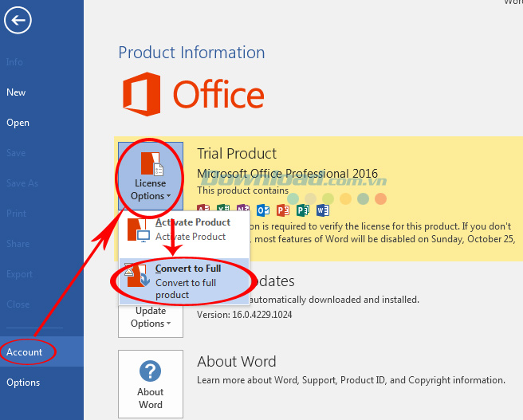The image size is (523, 420).
Task: Select New in the backstage menu
Action: 16,92
